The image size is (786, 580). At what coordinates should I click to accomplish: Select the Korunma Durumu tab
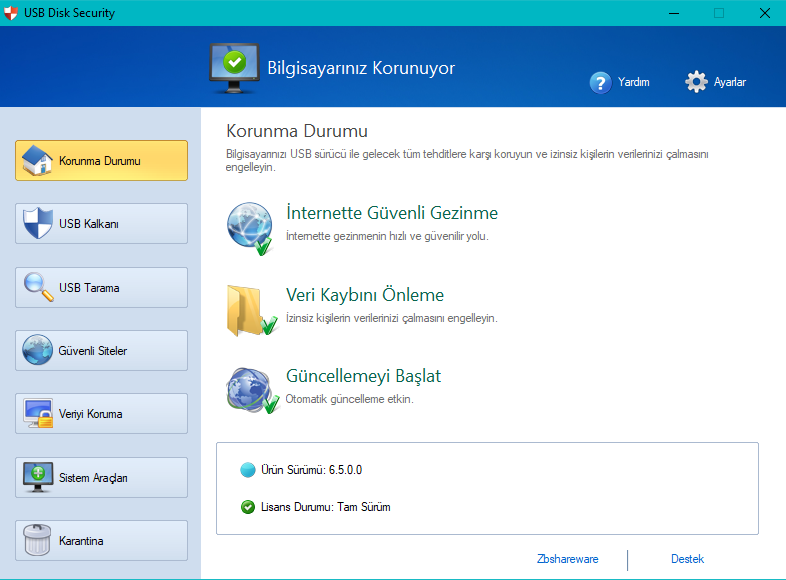101,161
